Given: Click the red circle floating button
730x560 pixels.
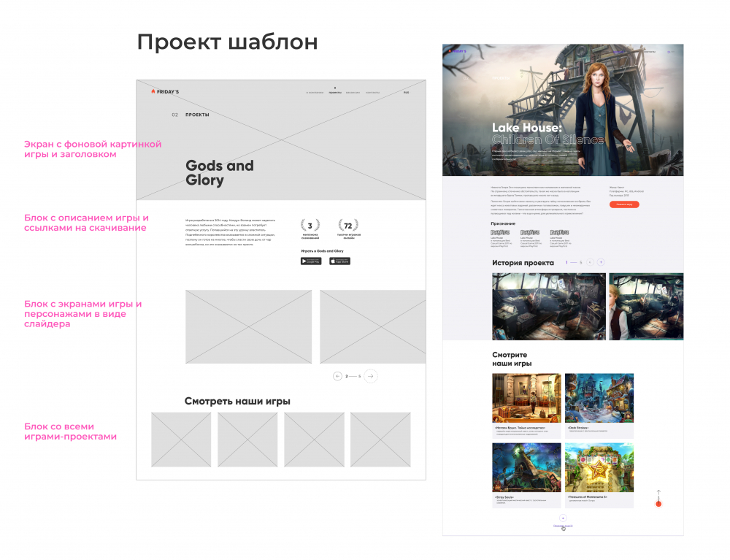Looking at the screenshot, I should pos(658,504).
